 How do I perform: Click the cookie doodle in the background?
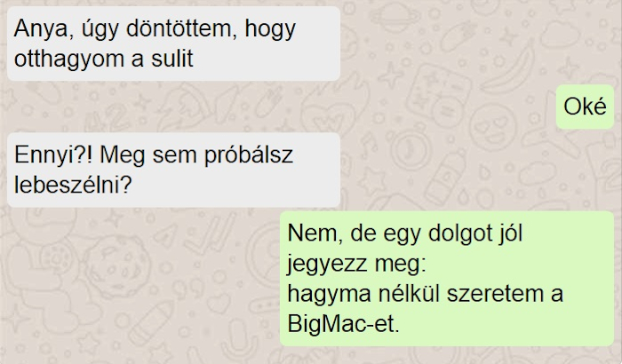pyautogui.click(x=118, y=267)
